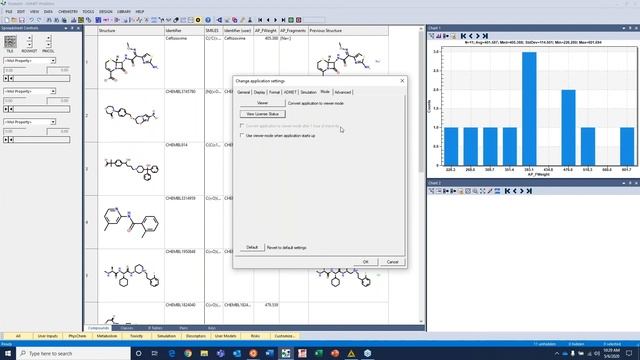640x360 pixels.
Task: Go to previous record in main toolbar
Action: pyautogui.click(x=268, y=20)
